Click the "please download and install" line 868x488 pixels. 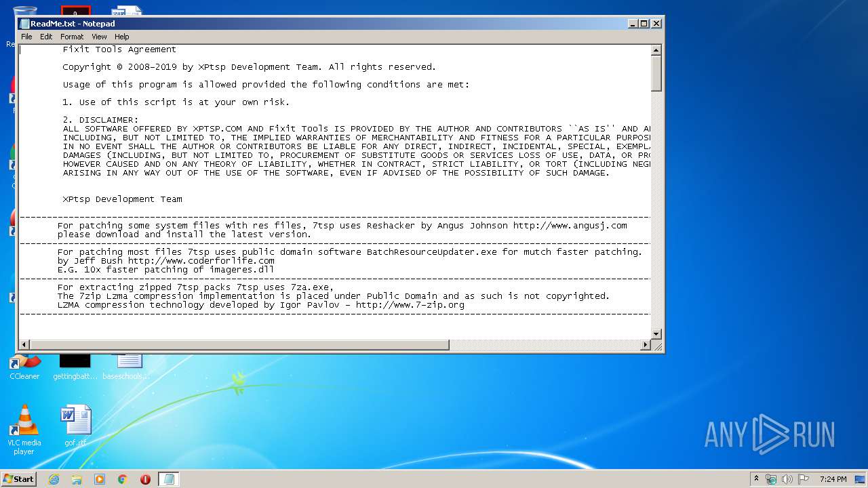point(184,235)
